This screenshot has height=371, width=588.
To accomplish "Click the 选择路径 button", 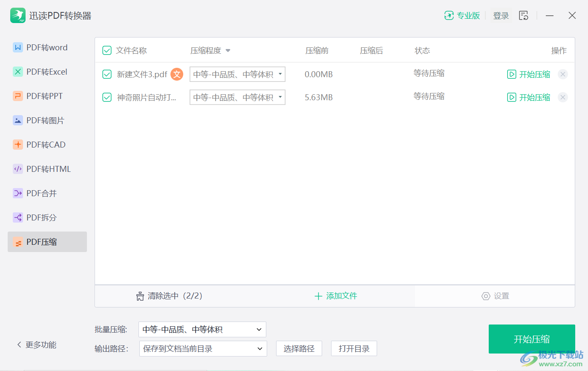I will pos(299,349).
